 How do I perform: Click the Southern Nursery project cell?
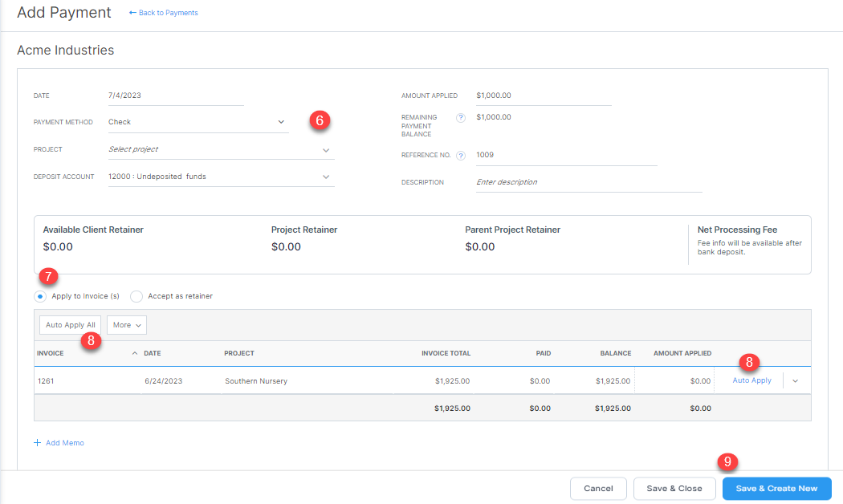click(256, 381)
